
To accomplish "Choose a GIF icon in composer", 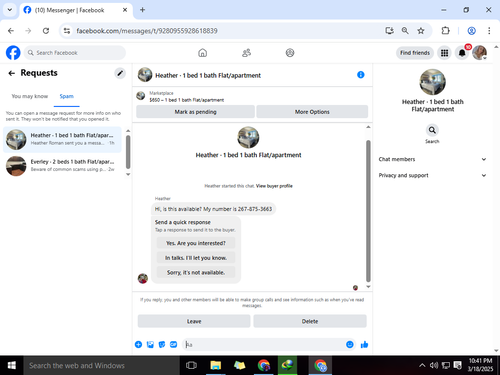I will pyautogui.click(x=174, y=345).
